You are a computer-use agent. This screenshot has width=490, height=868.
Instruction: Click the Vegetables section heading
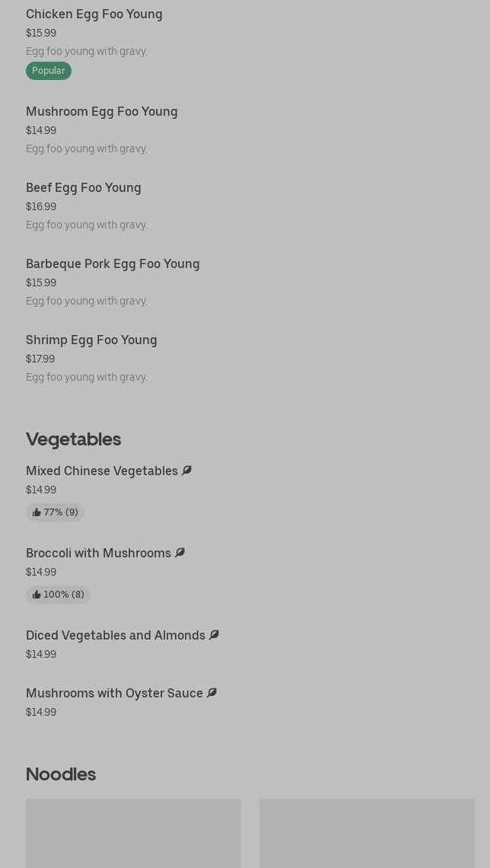(x=73, y=439)
